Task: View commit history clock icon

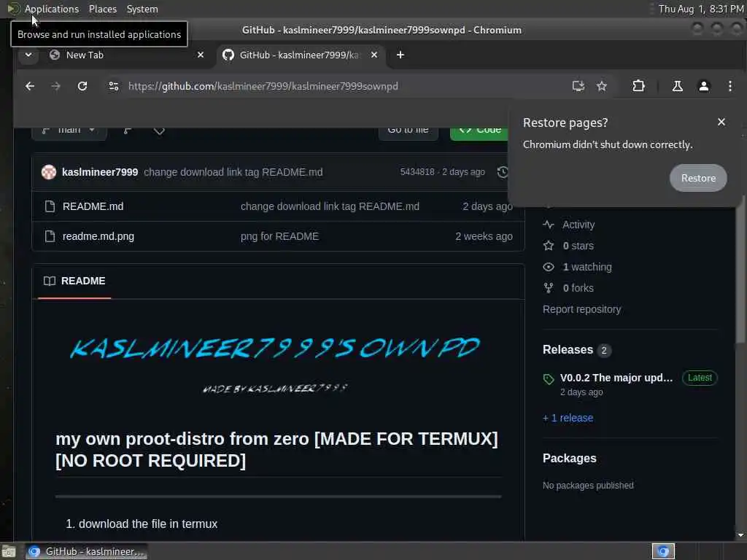Action: coord(502,172)
